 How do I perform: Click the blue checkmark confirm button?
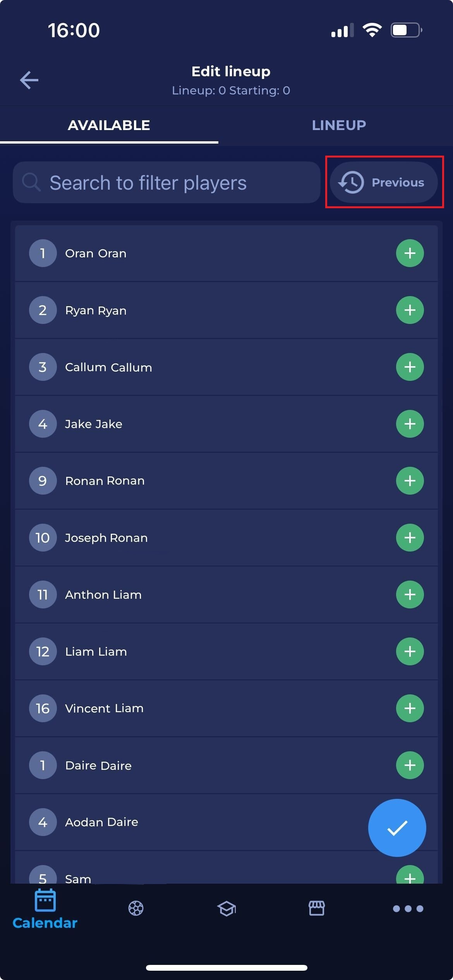397,828
